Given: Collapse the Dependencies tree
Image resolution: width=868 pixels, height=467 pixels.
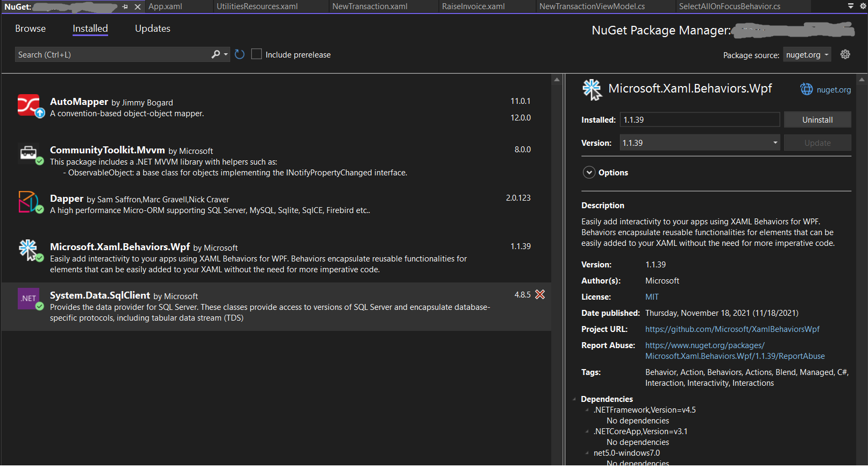Looking at the screenshot, I should coord(574,399).
